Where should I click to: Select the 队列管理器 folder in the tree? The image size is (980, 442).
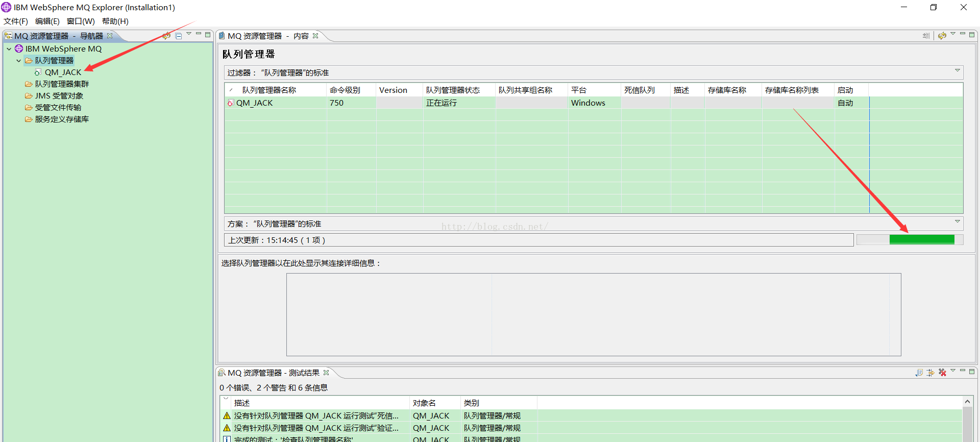pyautogui.click(x=54, y=60)
